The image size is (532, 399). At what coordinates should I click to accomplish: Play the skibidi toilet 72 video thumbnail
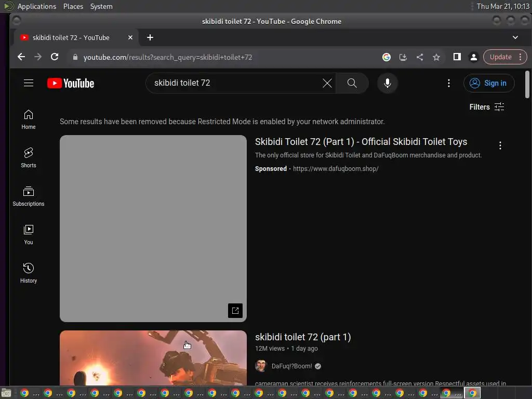pyautogui.click(x=153, y=358)
